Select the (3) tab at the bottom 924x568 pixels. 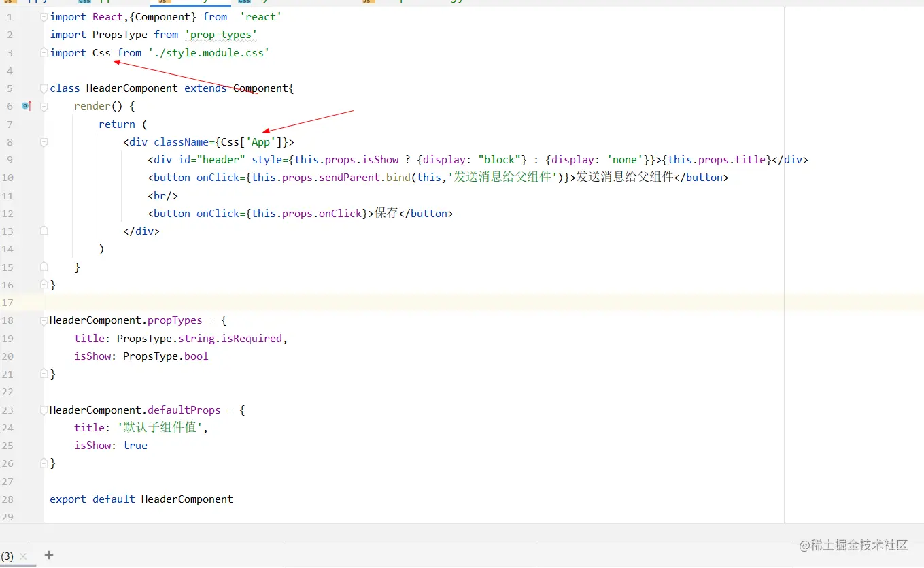click(x=7, y=556)
